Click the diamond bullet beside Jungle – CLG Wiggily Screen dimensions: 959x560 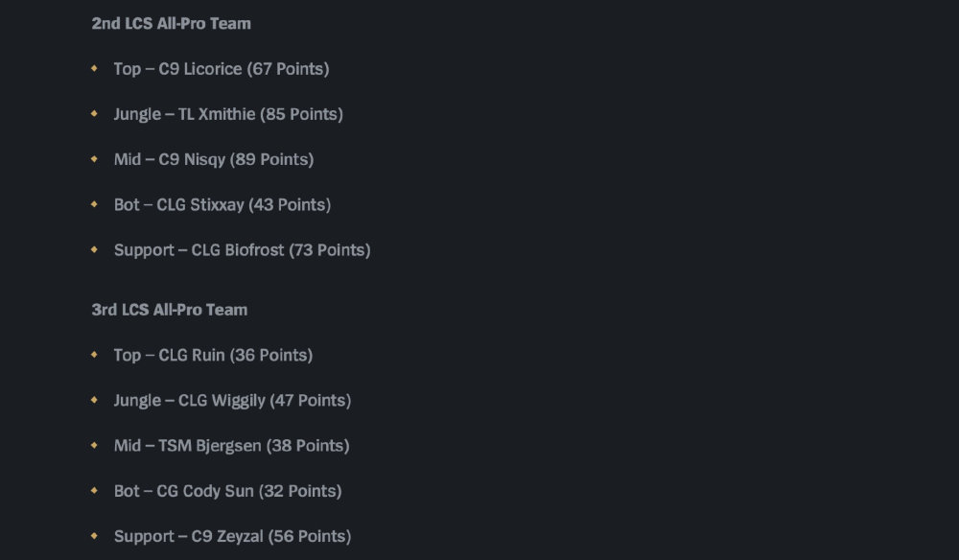pos(94,399)
